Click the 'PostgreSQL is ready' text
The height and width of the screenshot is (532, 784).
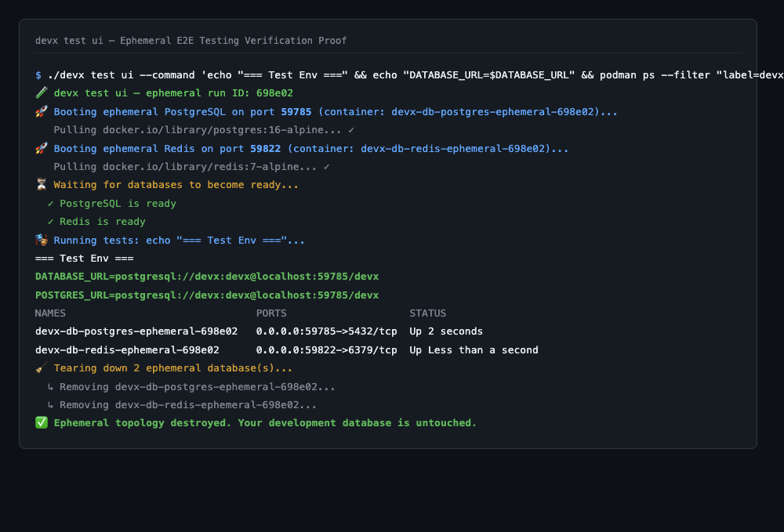118,203
